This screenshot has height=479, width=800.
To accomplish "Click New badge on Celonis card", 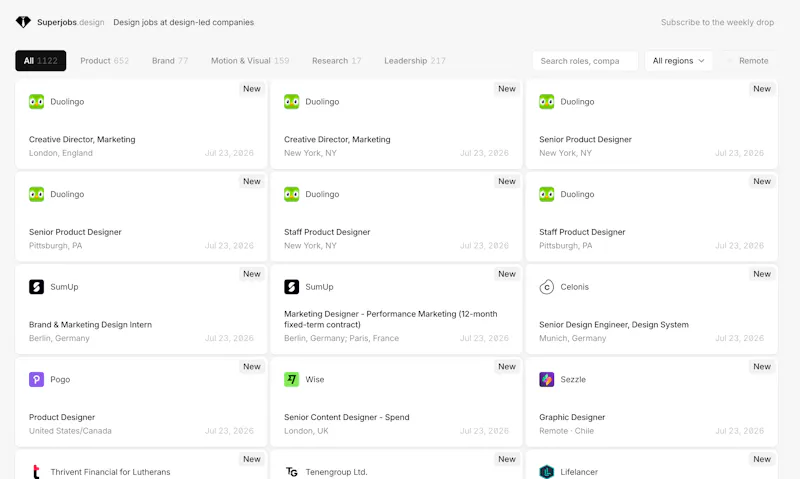I will coord(762,274).
